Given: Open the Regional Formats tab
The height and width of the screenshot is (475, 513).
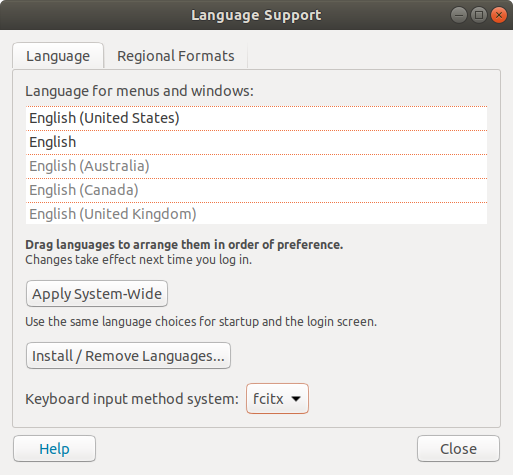Looking at the screenshot, I should point(176,56).
